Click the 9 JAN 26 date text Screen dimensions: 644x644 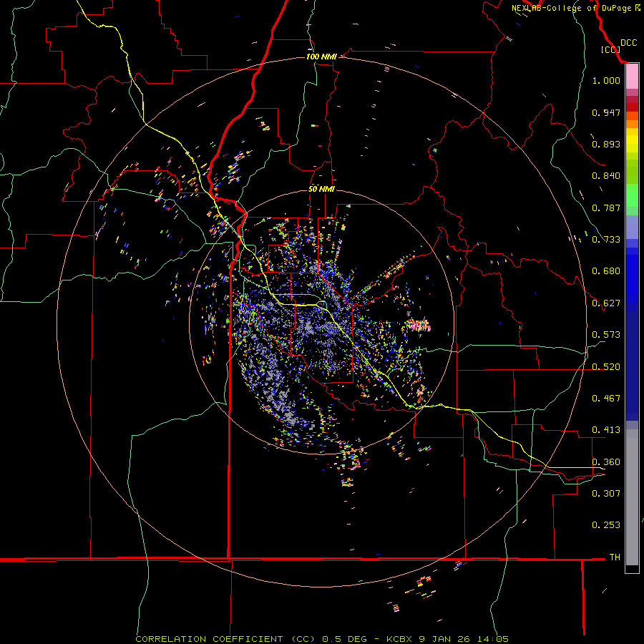[x=445, y=639]
